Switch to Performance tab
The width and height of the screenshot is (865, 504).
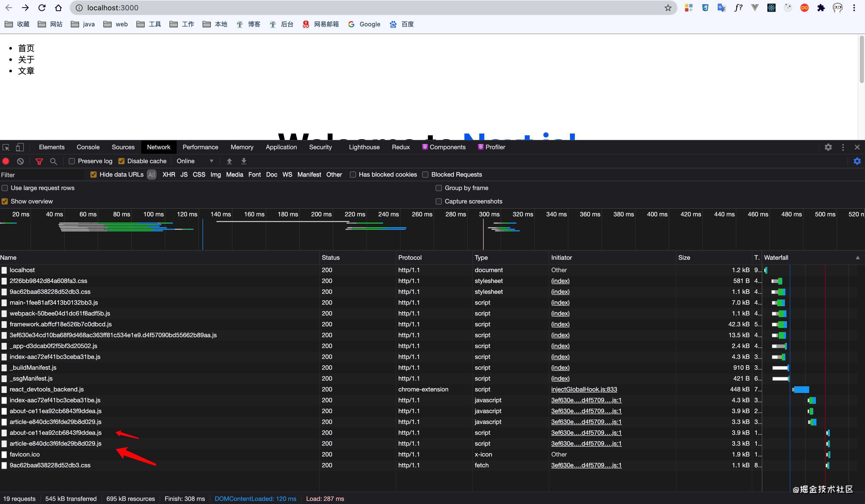coord(200,147)
